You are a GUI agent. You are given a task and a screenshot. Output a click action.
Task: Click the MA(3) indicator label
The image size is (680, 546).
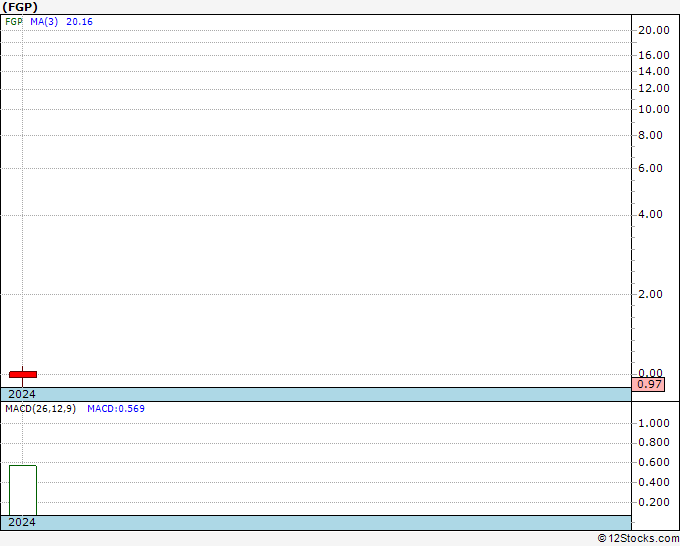tap(44, 22)
